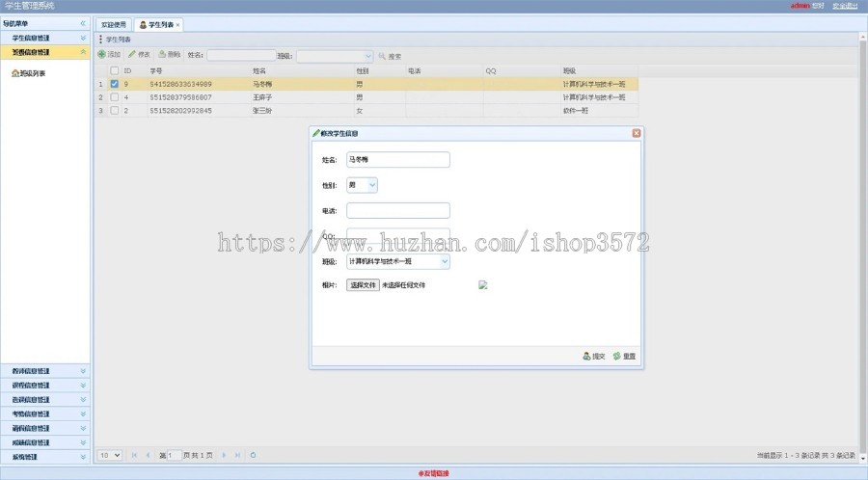
Task: Open 班级列表 in the sidebar tree
Action: coord(29,73)
